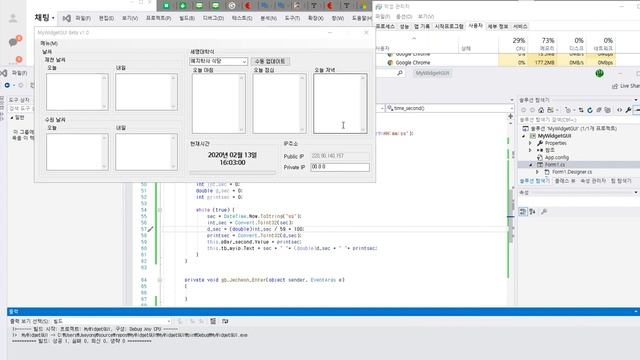Switch to the 앱 기록 tab in Task Manager
Screen dimensions: 640x360
(422, 26)
